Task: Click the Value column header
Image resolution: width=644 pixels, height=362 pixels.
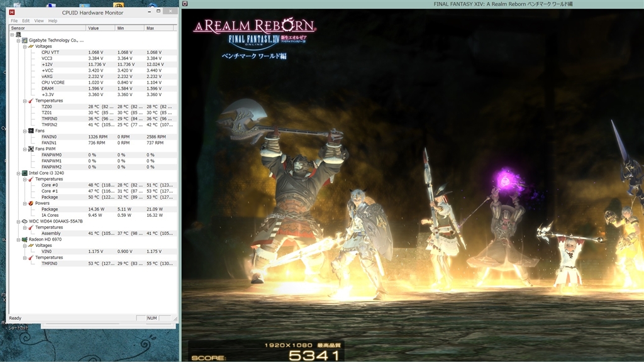Action: pos(101,28)
